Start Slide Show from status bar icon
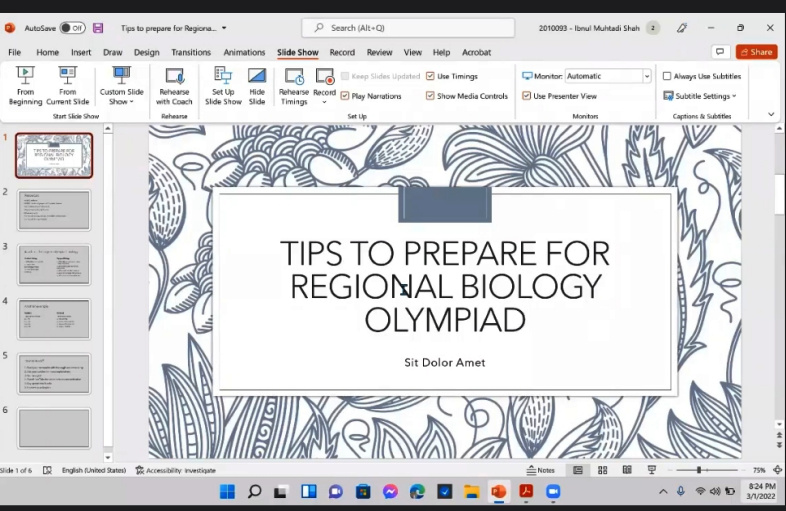 click(x=651, y=470)
